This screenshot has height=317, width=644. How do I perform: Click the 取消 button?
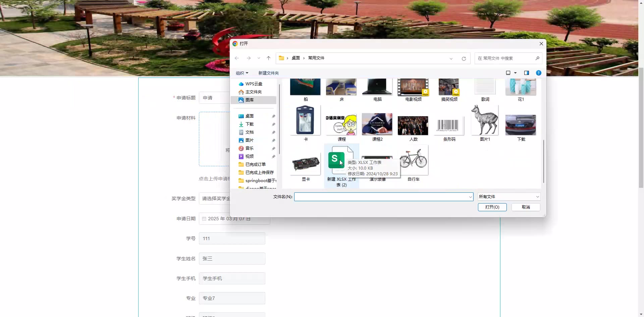(526, 207)
